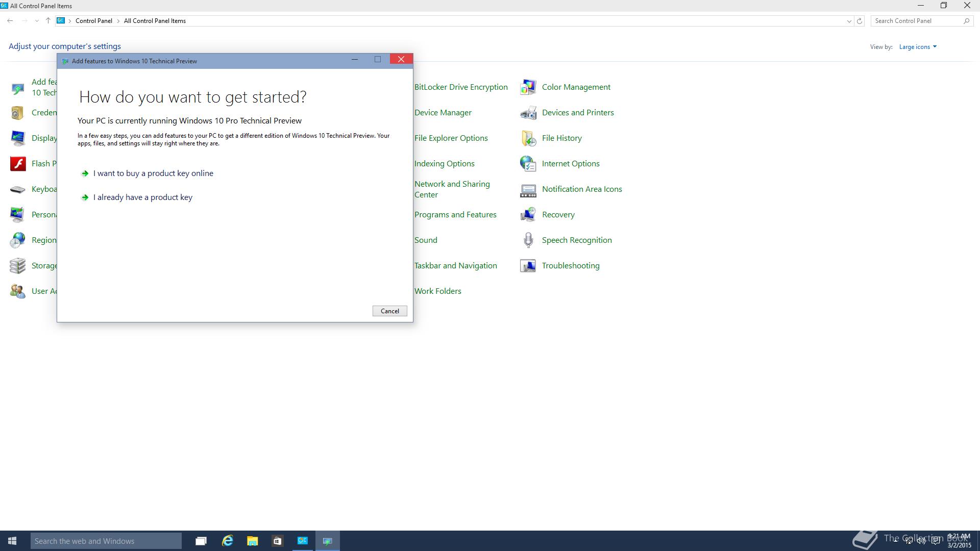Image resolution: width=980 pixels, height=551 pixels.
Task: Expand the Control Panel breadcrumb chevron
Action: (118, 21)
